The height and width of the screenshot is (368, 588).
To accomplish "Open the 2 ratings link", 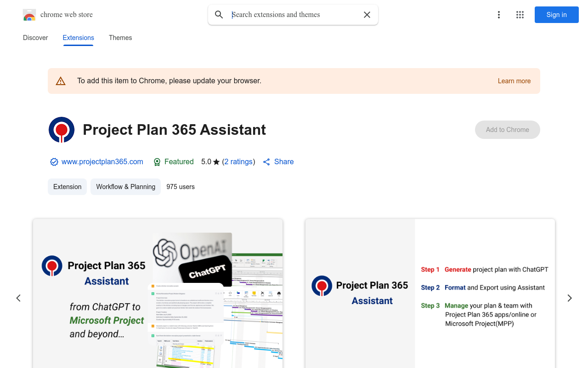I will pos(238,162).
